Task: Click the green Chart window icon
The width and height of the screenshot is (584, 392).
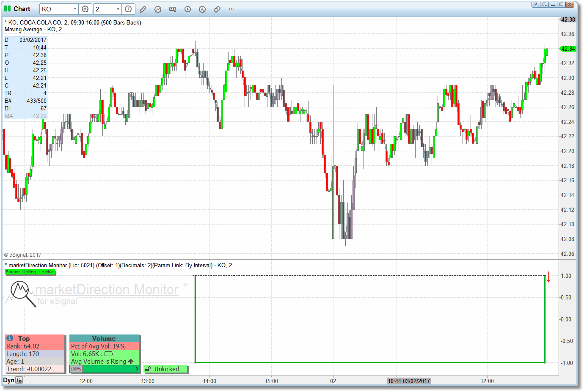Action: (7, 8)
